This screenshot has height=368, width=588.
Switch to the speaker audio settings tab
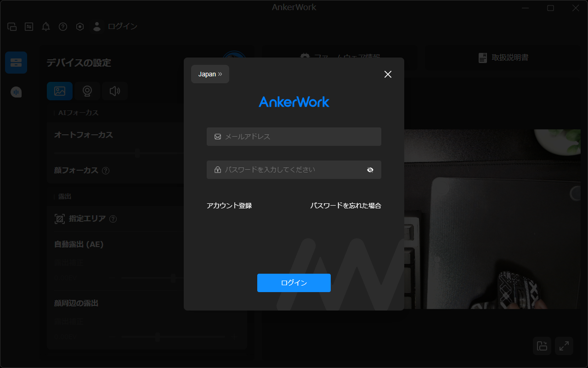[x=114, y=91]
